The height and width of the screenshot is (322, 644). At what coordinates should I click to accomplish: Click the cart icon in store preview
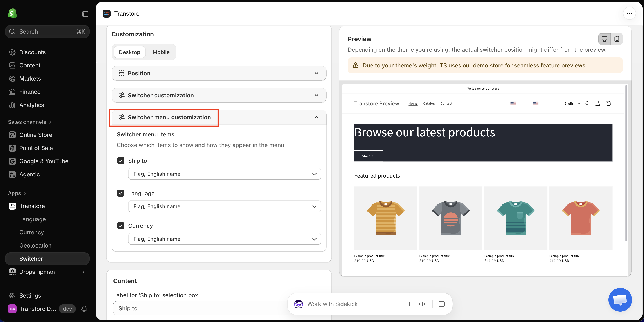[608, 103]
